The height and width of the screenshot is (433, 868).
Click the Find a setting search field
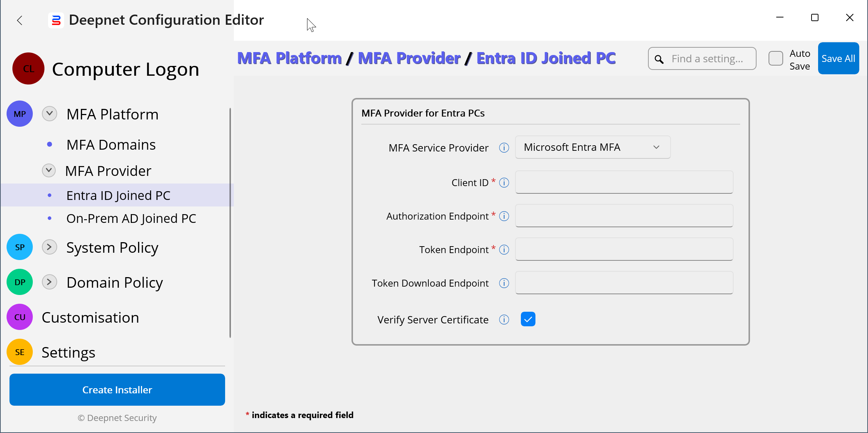707,59
